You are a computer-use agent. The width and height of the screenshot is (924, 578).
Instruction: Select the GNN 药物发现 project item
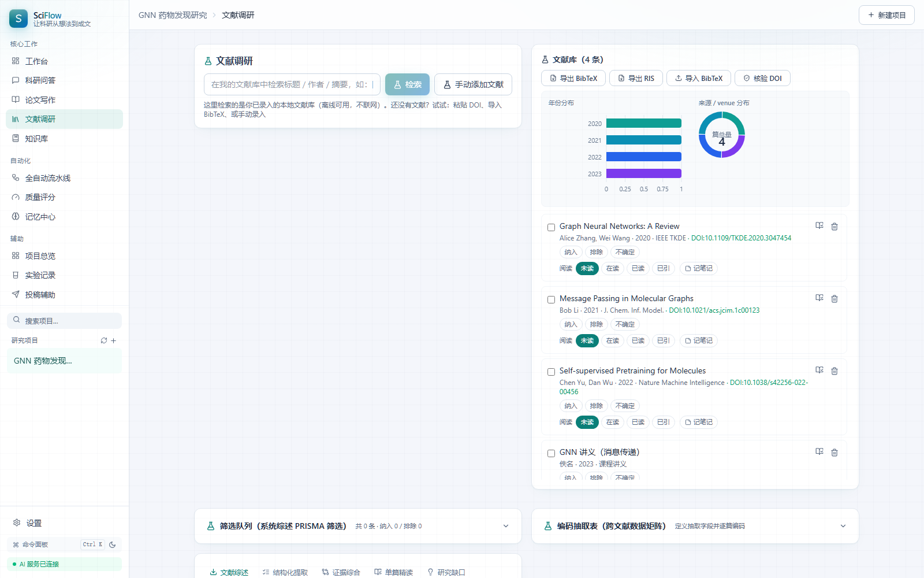tap(64, 361)
